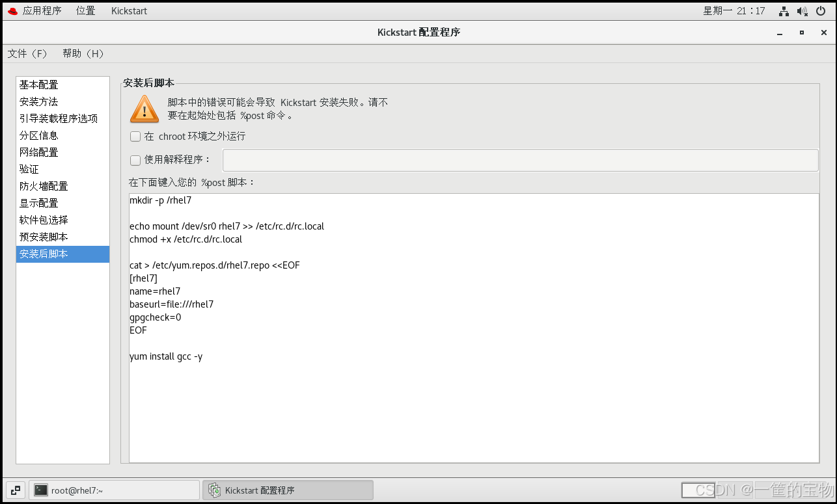This screenshot has width=837, height=504.
Task: Click the 'chmod +x /etc/rc.d/rc.local' line
Action: [185, 239]
